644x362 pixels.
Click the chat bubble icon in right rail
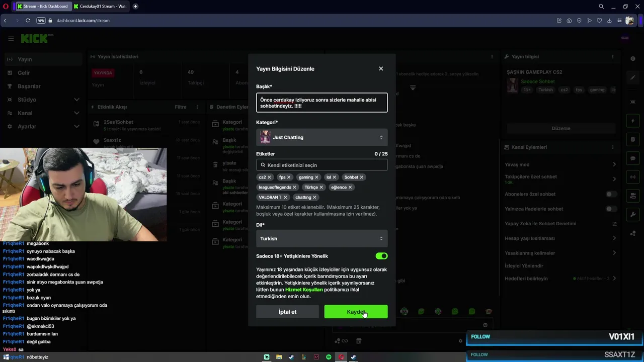click(x=633, y=158)
